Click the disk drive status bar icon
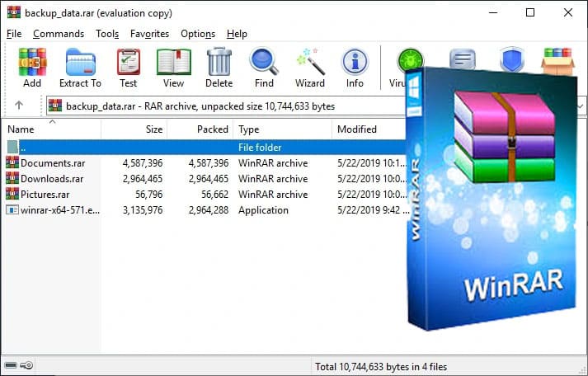Image resolution: width=588 pixels, height=376 pixels. pyautogui.click(x=11, y=365)
